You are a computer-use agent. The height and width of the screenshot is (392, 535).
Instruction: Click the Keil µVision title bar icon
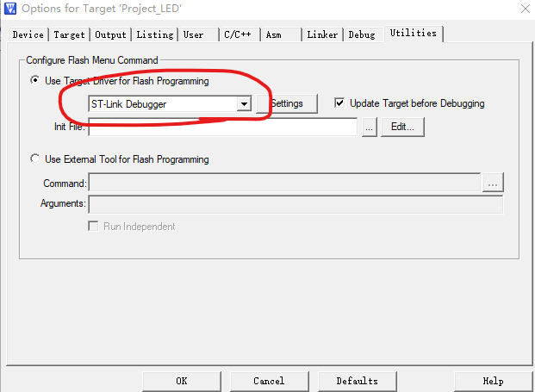pyautogui.click(x=9, y=9)
